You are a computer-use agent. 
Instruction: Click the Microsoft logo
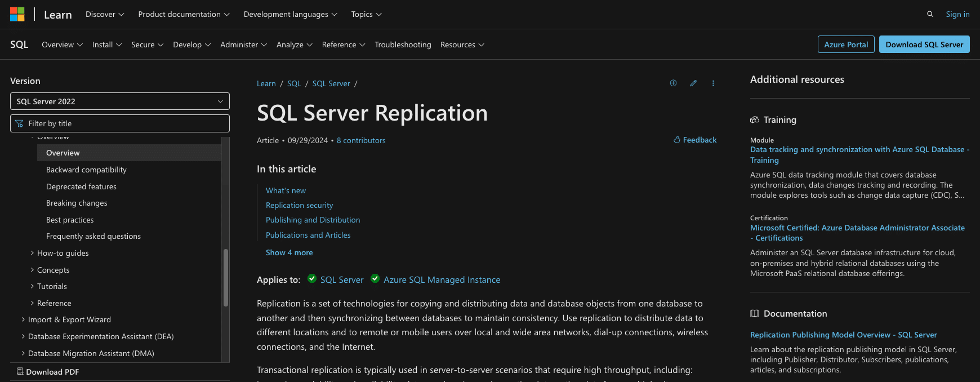coord(17,14)
